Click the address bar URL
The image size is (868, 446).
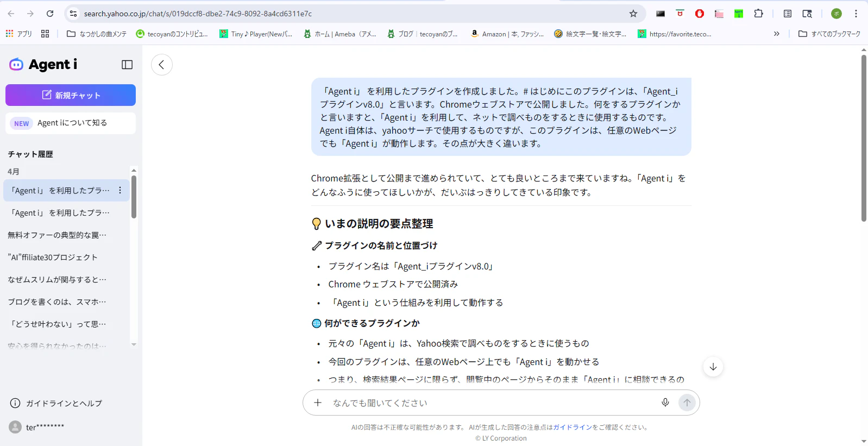tap(198, 14)
